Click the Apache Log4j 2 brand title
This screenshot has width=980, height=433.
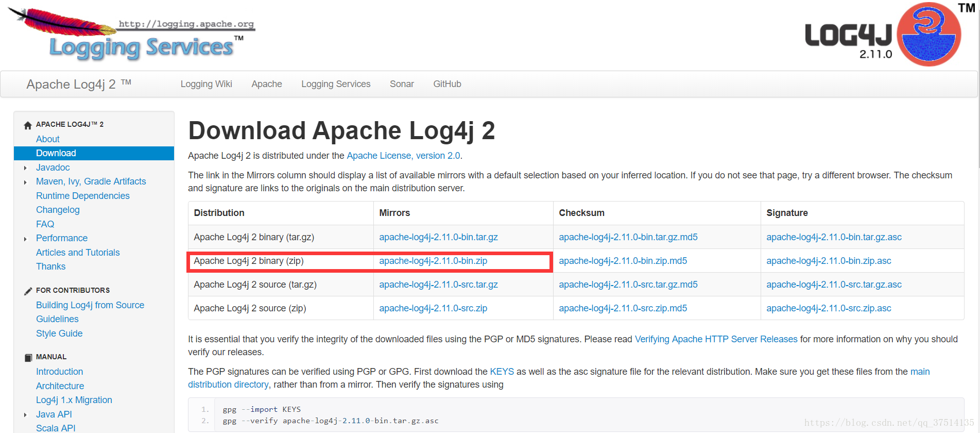tap(79, 84)
